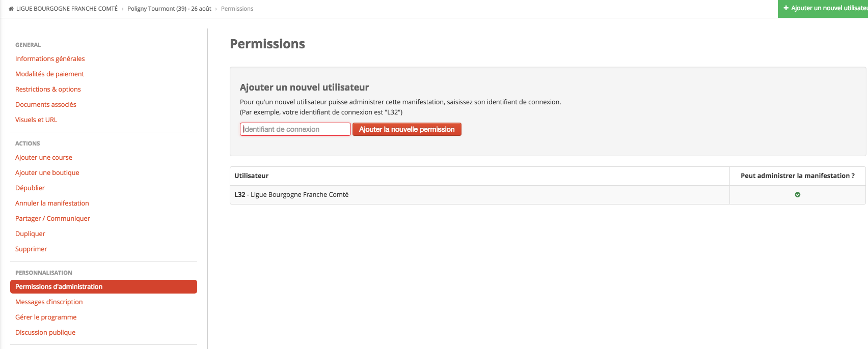This screenshot has height=349, width=868.
Task: Go to Gérer le programme
Action: click(x=46, y=317)
